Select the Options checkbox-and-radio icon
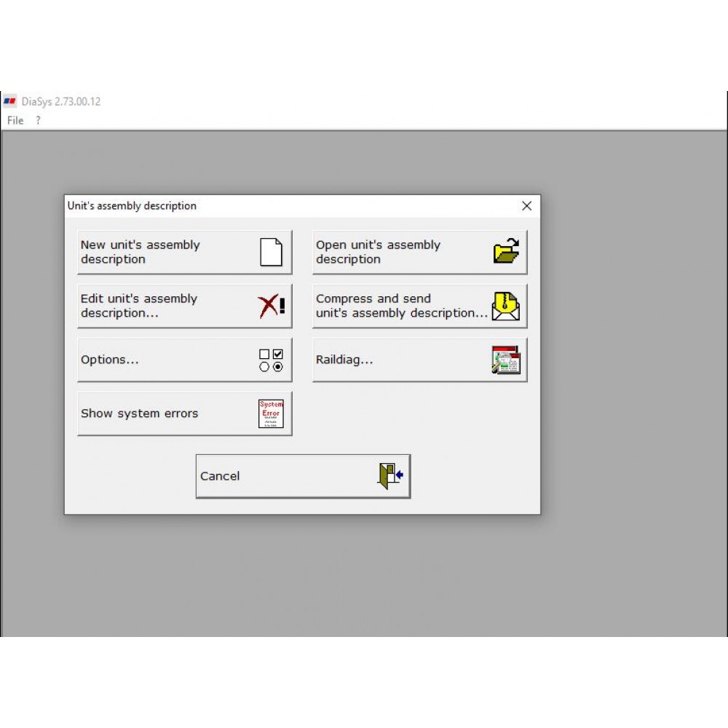The height and width of the screenshot is (728, 728). click(x=272, y=359)
